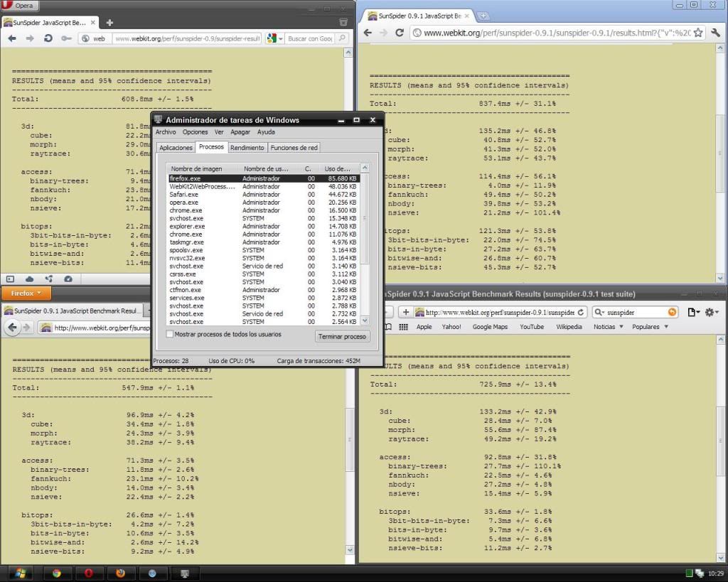Open Archivo menu in Task Manager
The height and width of the screenshot is (582, 728).
pos(165,132)
